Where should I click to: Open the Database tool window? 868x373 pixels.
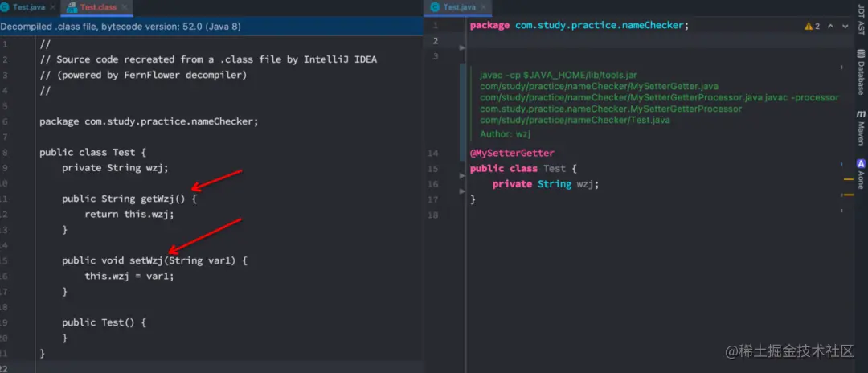(861, 72)
